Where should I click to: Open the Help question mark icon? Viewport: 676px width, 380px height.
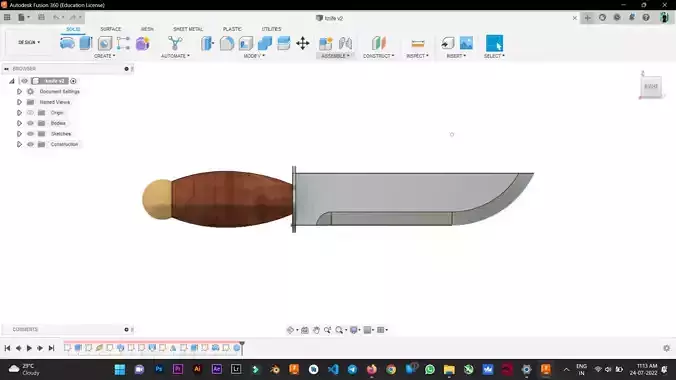pos(646,18)
